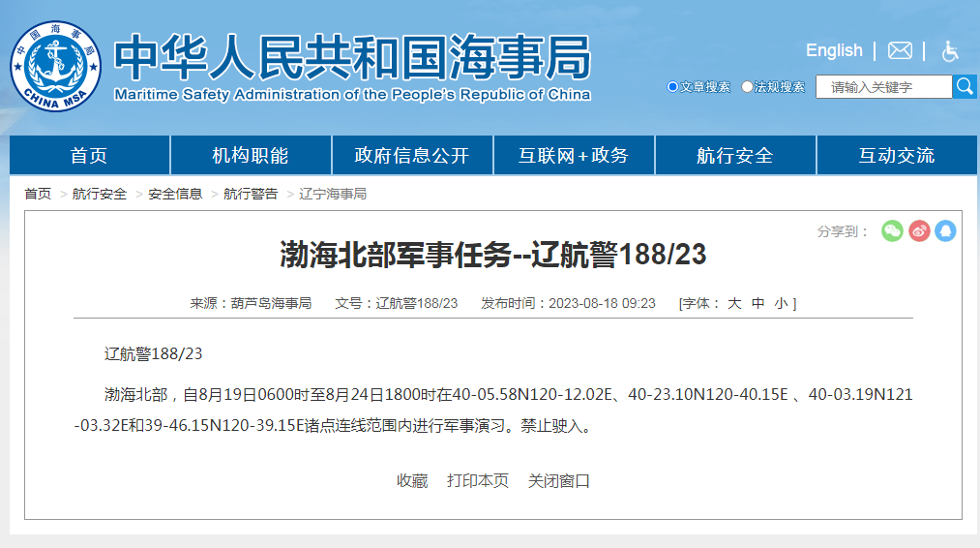Go to 首页 in the breadcrumb
Viewport: 980px width, 548px height.
coord(38,194)
